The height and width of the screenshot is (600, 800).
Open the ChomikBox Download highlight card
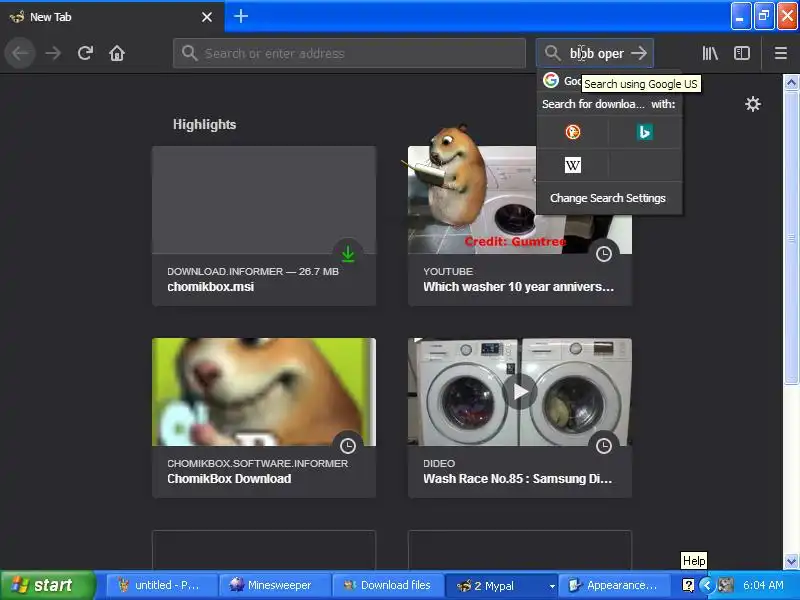pos(264,417)
